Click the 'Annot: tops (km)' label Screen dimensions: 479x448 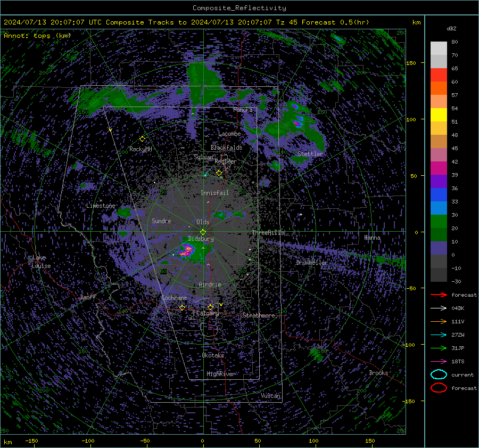(x=37, y=36)
